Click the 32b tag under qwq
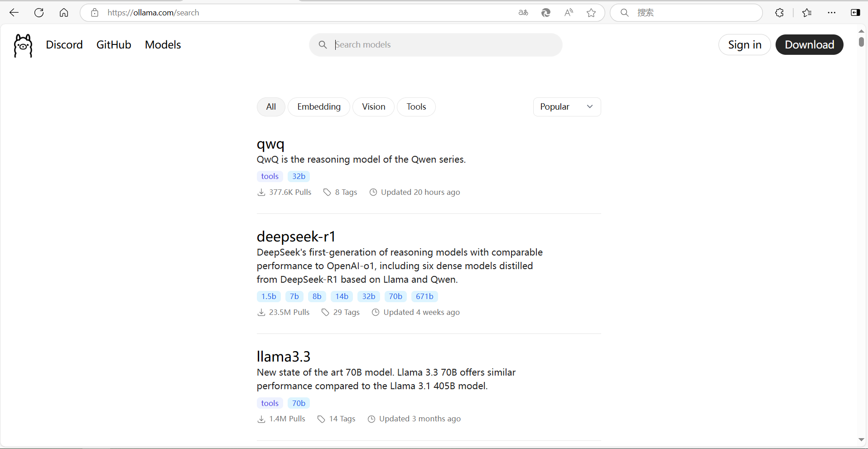This screenshot has height=449, width=868. pos(299,176)
